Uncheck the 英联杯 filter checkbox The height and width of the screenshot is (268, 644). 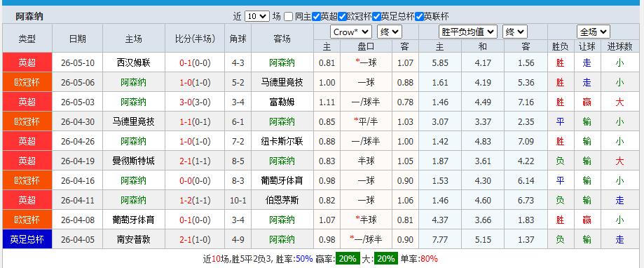click(x=419, y=17)
